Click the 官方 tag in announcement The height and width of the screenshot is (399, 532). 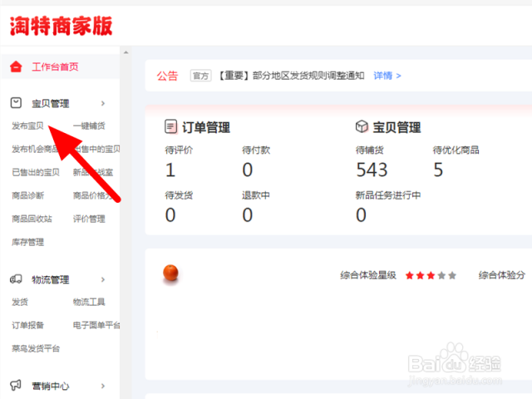pyautogui.click(x=201, y=76)
